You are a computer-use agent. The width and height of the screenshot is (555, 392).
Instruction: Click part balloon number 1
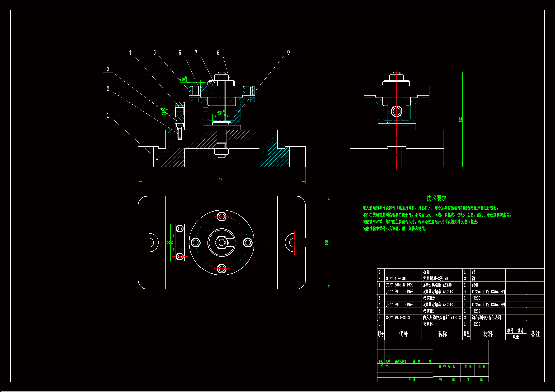pos(108,116)
